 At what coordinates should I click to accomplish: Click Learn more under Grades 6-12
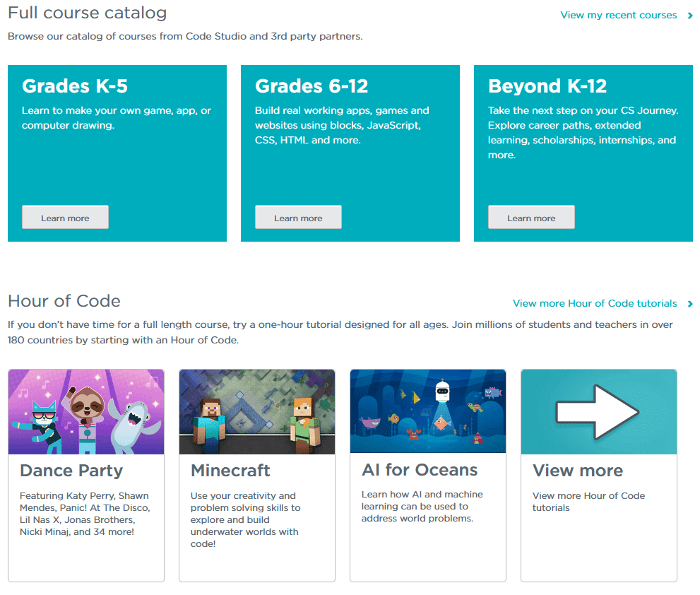click(x=298, y=217)
